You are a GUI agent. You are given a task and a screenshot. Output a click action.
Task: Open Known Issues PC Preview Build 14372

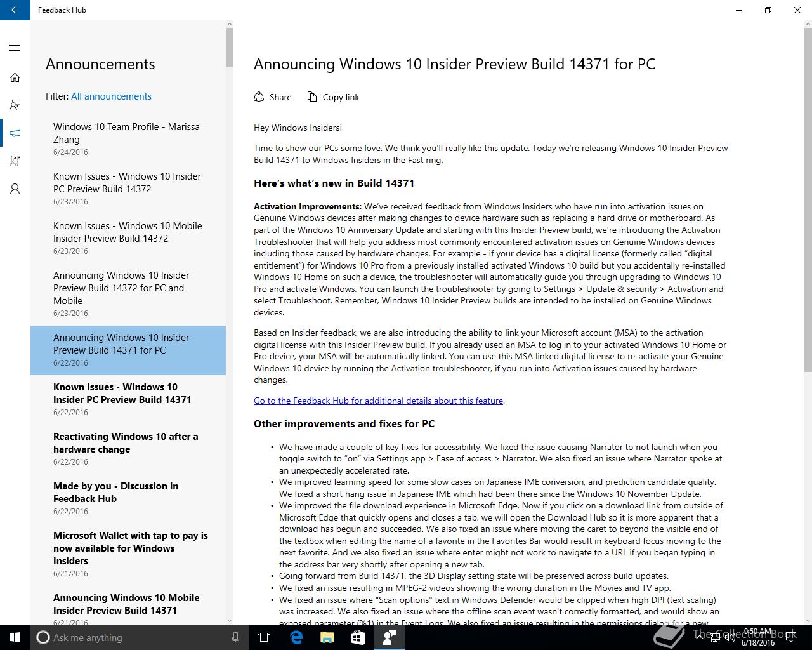[x=128, y=189]
